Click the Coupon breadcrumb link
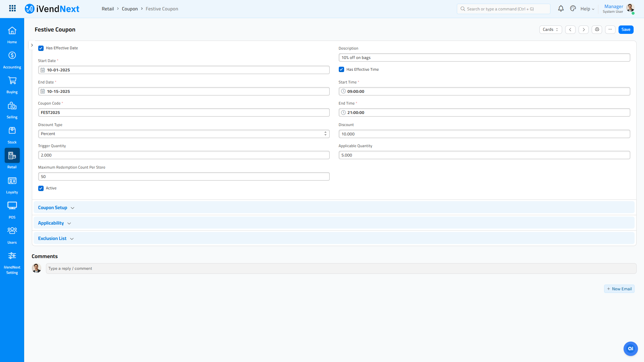 (129, 9)
